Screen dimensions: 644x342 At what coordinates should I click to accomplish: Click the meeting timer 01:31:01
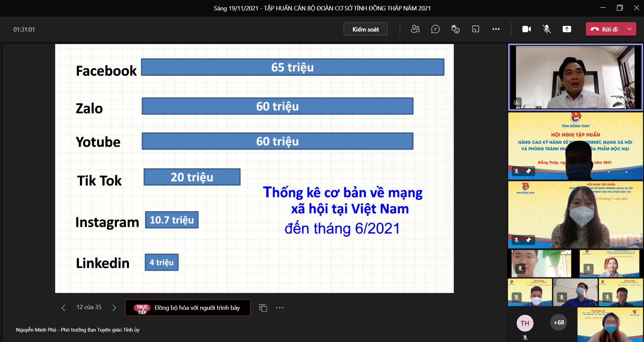point(24,30)
